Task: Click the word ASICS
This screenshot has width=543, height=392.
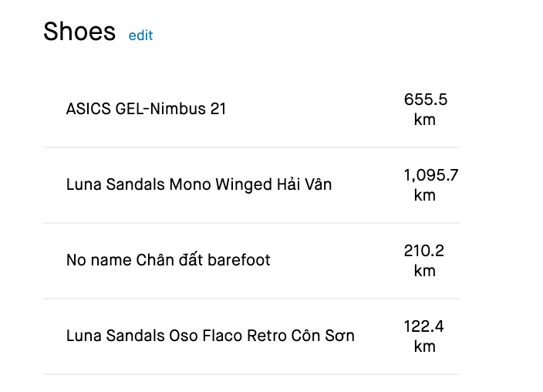Action: pyautogui.click(x=88, y=109)
